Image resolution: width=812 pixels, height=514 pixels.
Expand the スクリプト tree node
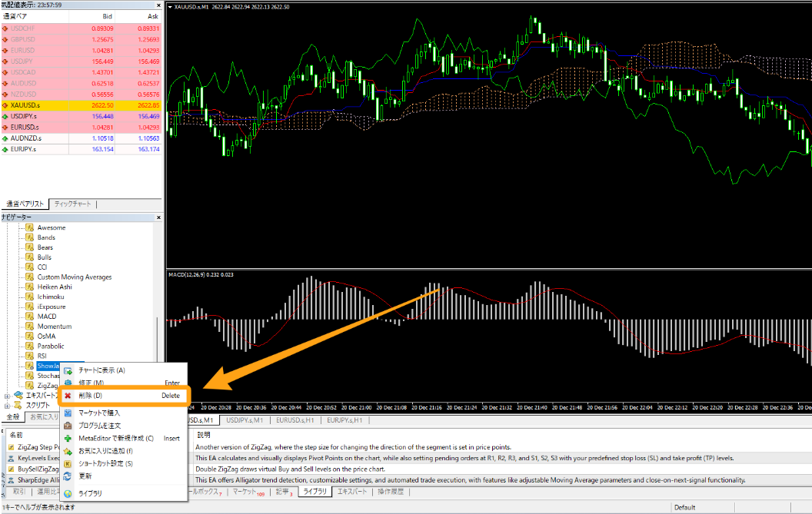click(x=7, y=406)
